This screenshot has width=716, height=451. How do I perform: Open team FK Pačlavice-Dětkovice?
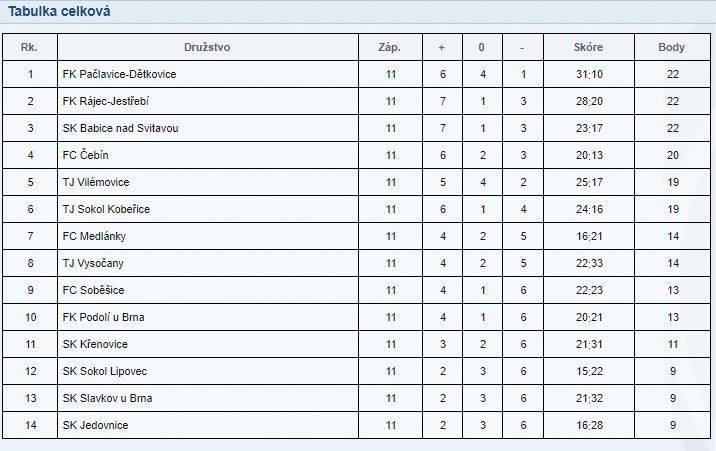119,74
